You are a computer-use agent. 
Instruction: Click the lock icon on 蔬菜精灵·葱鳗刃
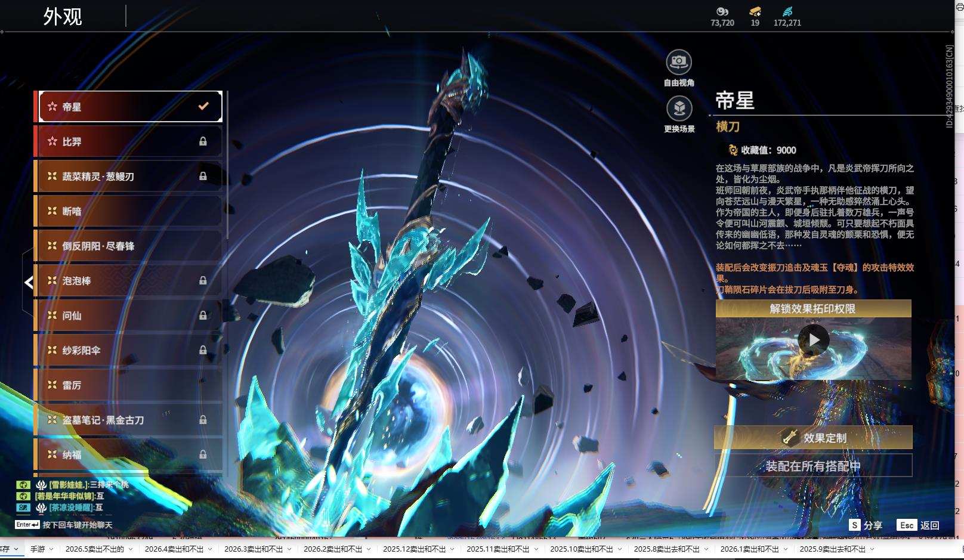pos(203,176)
